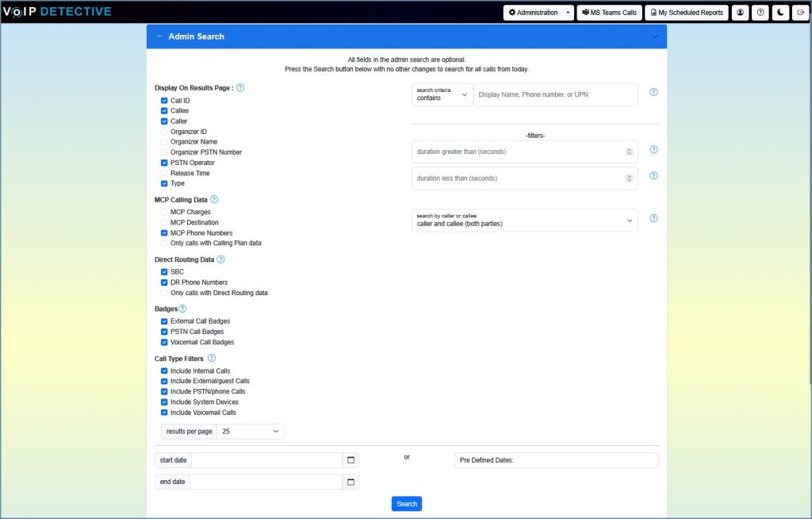Disable Include Voicemail Calls
Image resolution: width=812 pixels, height=519 pixels.
(163, 412)
